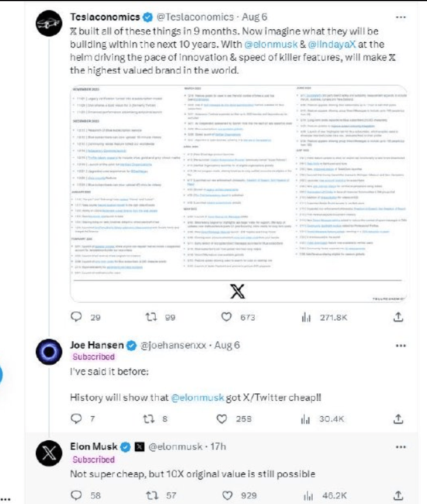Click Elon Musk's Subscribed badge

pyautogui.click(x=94, y=460)
